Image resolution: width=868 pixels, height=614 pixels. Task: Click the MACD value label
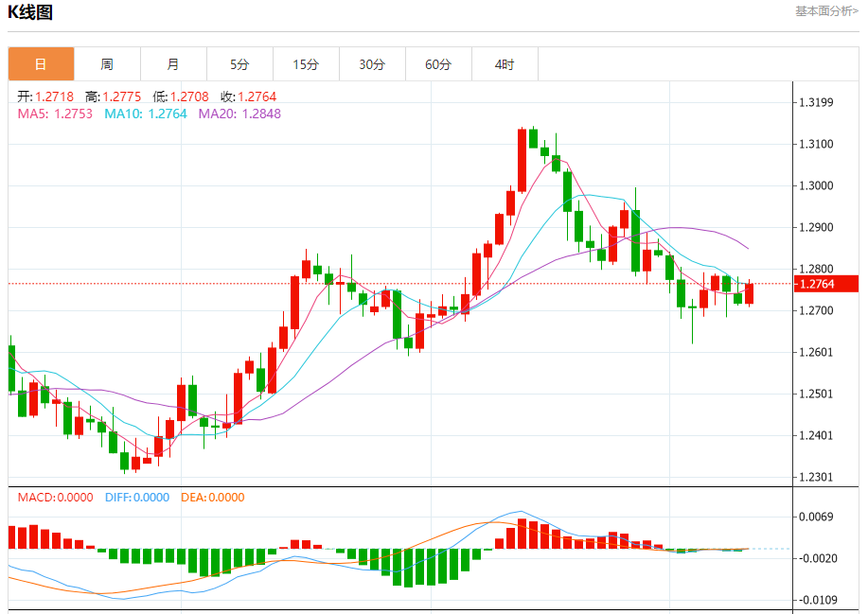[55, 498]
